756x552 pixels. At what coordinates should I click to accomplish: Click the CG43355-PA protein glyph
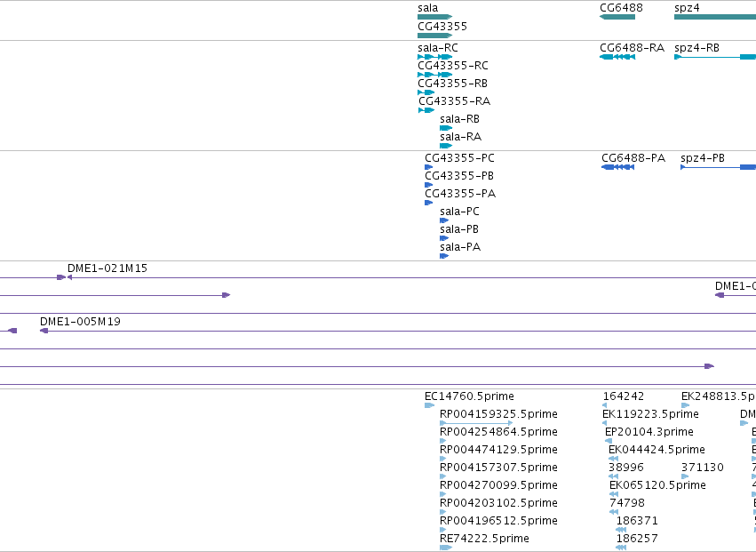[x=428, y=204]
